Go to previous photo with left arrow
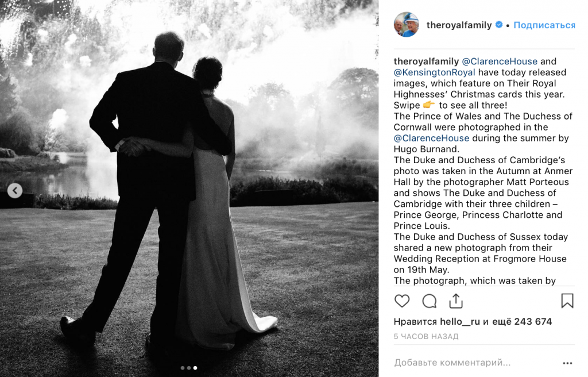The height and width of the screenshot is (377, 588). pos(15,190)
